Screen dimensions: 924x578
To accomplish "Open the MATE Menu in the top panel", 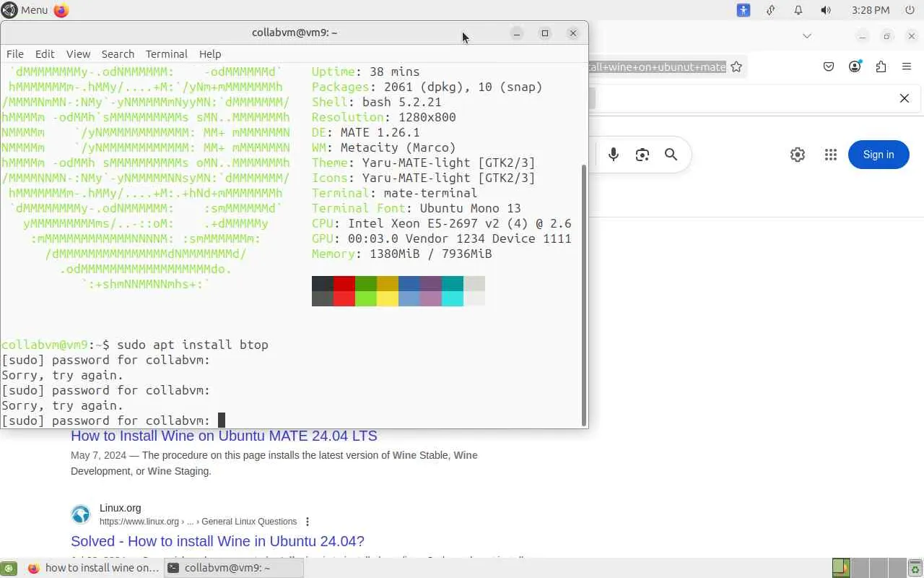I will click(25, 10).
